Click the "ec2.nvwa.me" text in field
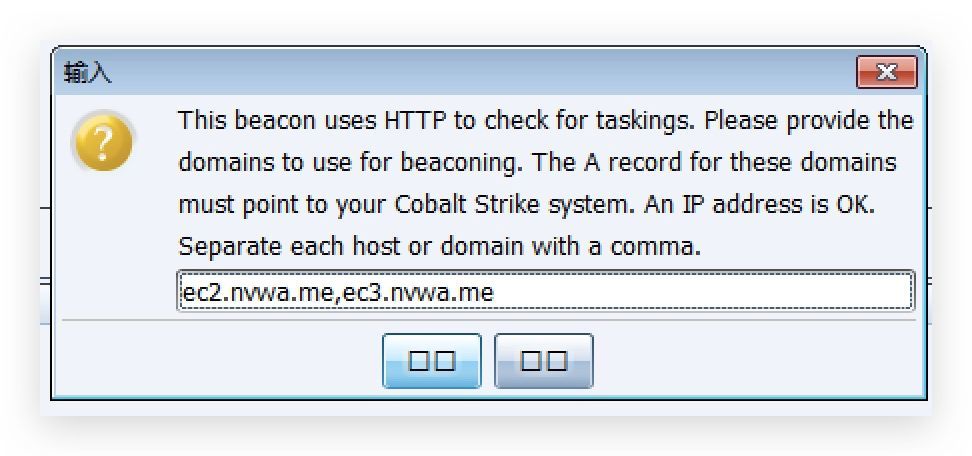The height and width of the screenshot is (456, 972). pyautogui.click(x=258, y=292)
